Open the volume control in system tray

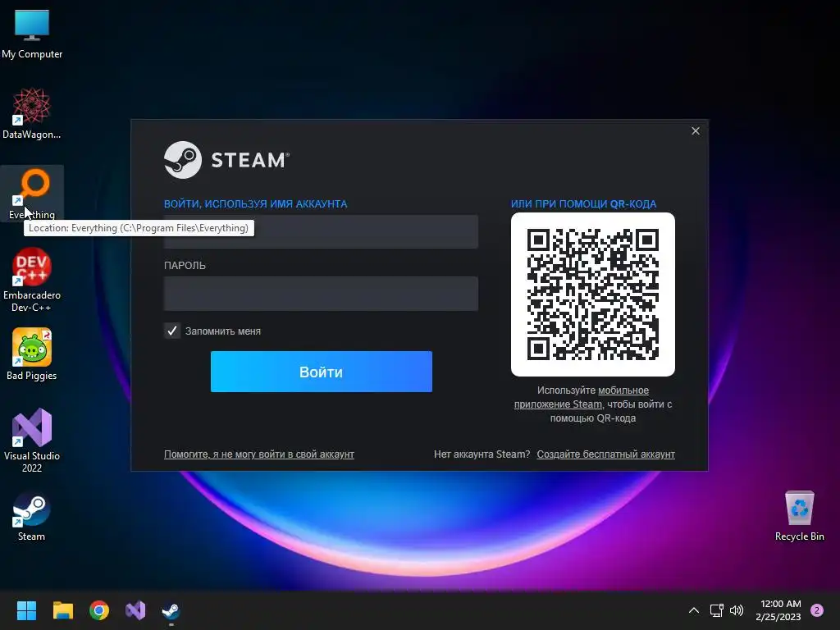737,610
